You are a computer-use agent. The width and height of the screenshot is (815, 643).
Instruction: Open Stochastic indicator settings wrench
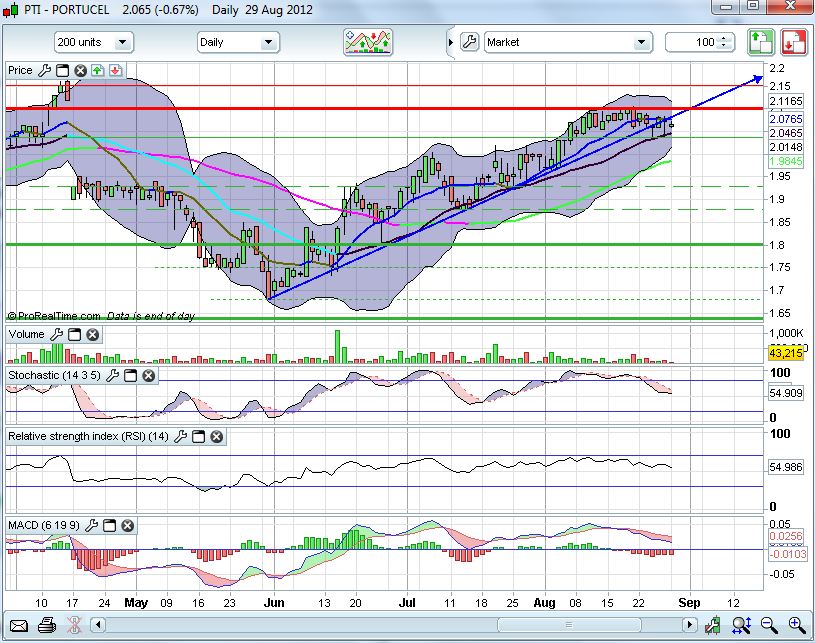tap(112, 375)
